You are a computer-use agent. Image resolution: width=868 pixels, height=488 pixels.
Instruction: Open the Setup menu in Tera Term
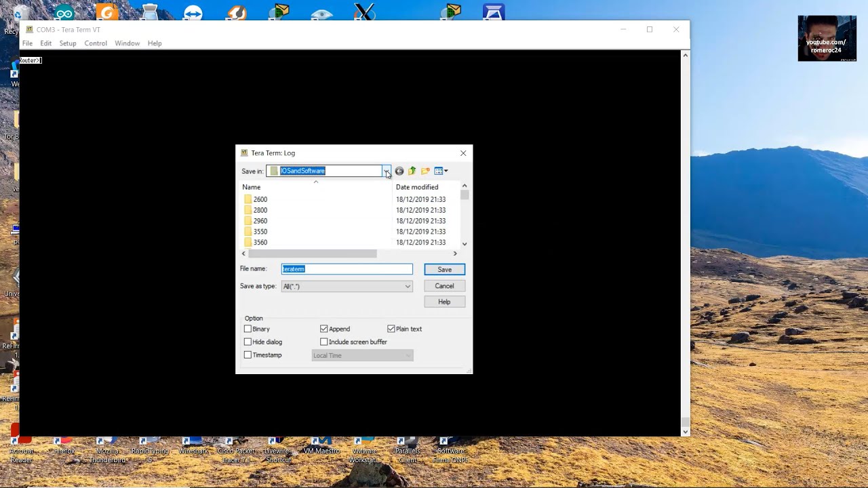(68, 43)
